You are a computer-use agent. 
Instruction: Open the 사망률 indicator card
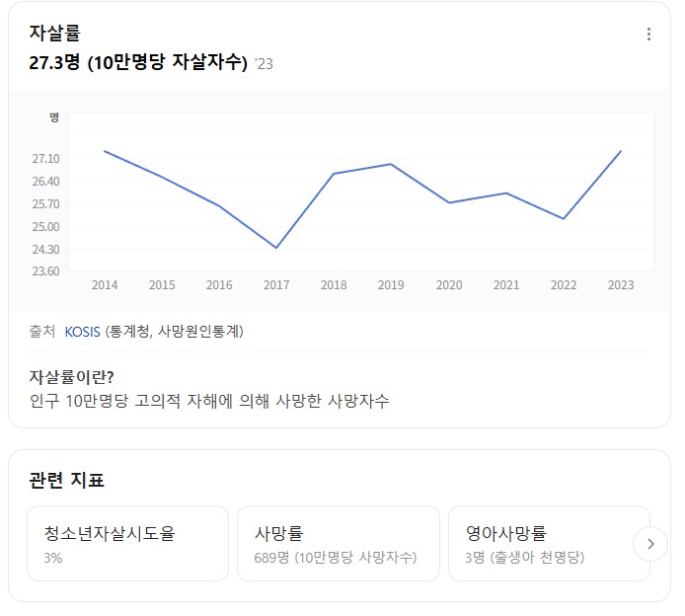coord(339,544)
